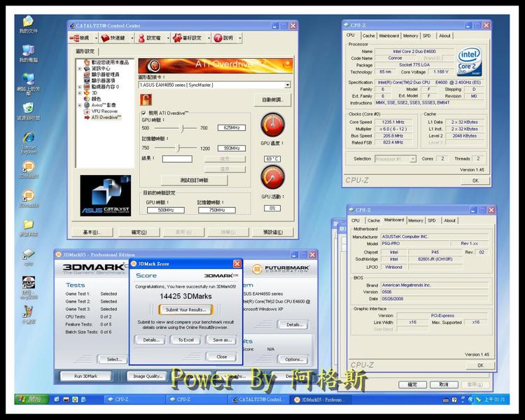Click the 993MHz memory clock value field
The height and width of the screenshot is (420, 525).
(232, 148)
